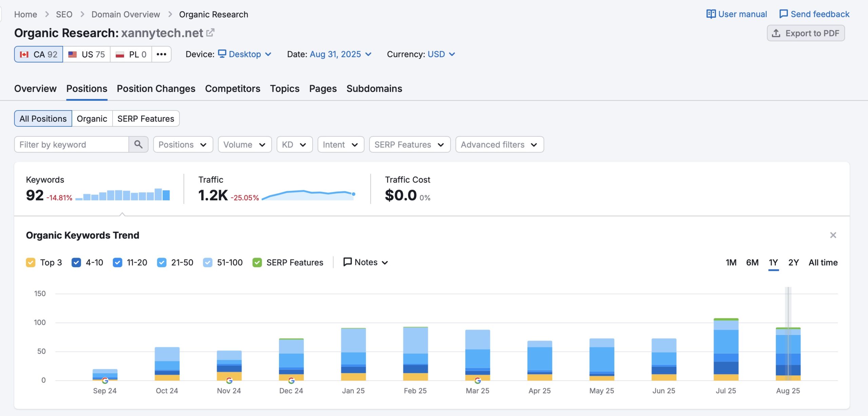Click Google update marker at Mar 25

point(477,380)
